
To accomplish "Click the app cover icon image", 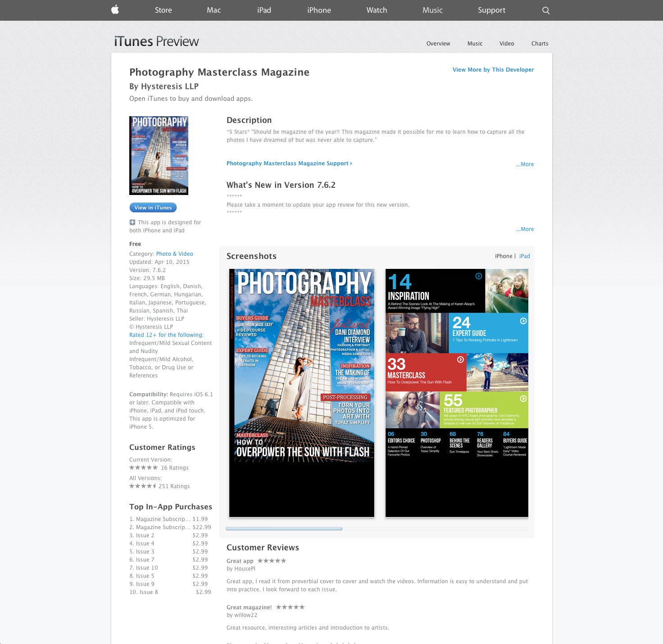I will (x=159, y=155).
